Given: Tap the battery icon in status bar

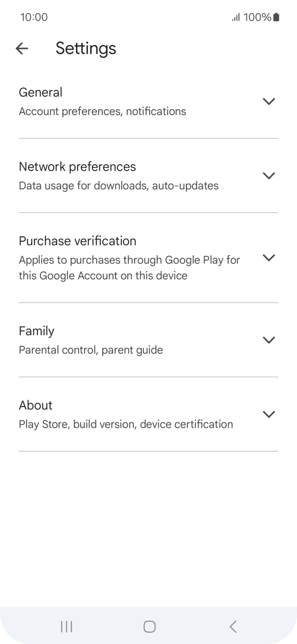Looking at the screenshot, I should [276, 17].
